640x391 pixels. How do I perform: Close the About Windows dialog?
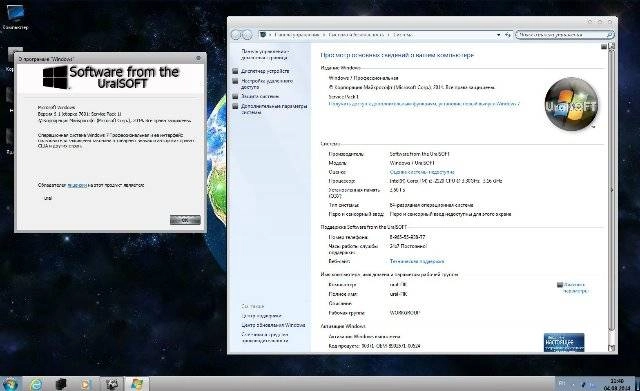pyautogui.click(x=198, y=58)
